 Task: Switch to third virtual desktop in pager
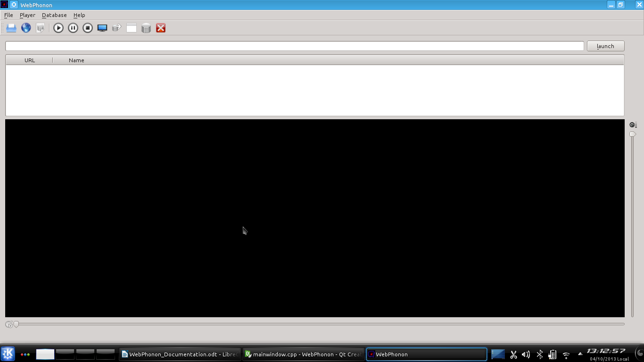click(85, 354)
